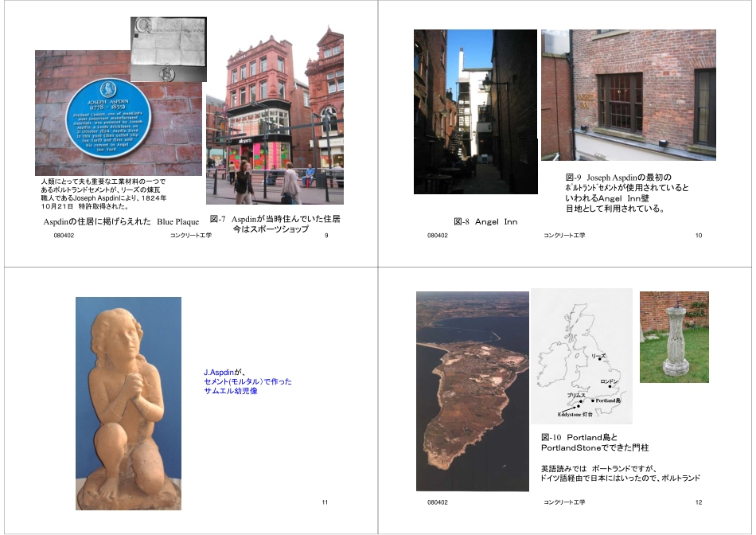
Task: Click the text 'ドイツ語経由で日本にはいったので、ポルトランド'
Action: tap(620, 478)
